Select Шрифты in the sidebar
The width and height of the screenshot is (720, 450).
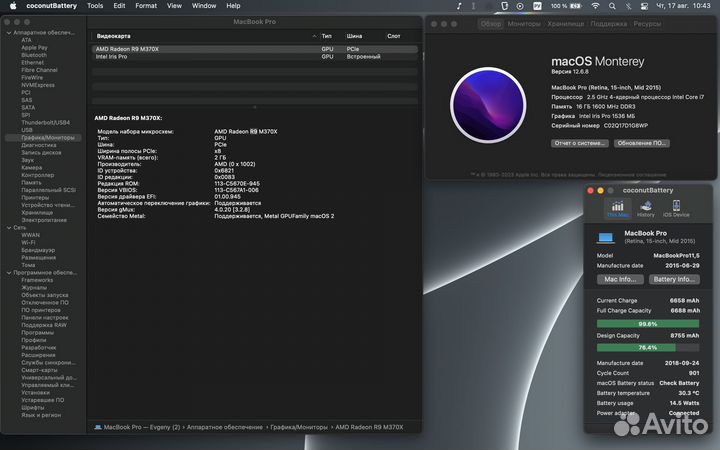33,408
